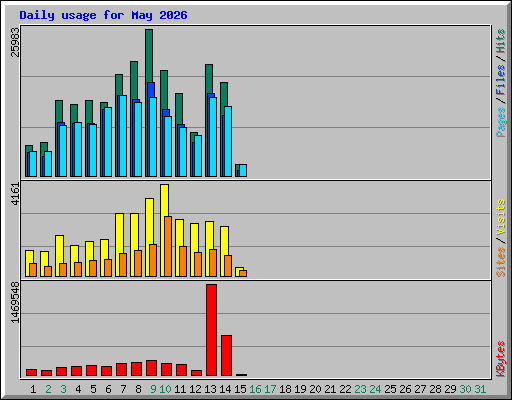Click the 4161 visits axis value
The width and height of the screenshot is (512, 400).
pos(15,194)
